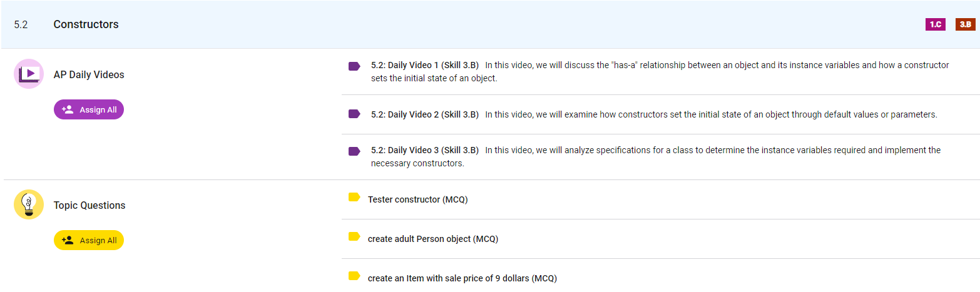Image resolution: width=980 pixels, height=292 pixels.
Task: Open Tester constructor (MCQ) question
Action: pos(417,200)
